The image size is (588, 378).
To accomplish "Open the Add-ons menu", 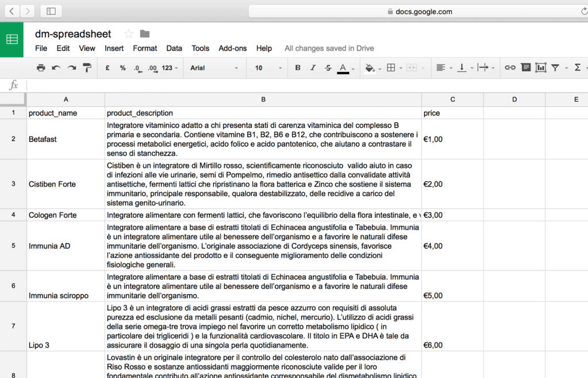I will click(x=233, y=48).
